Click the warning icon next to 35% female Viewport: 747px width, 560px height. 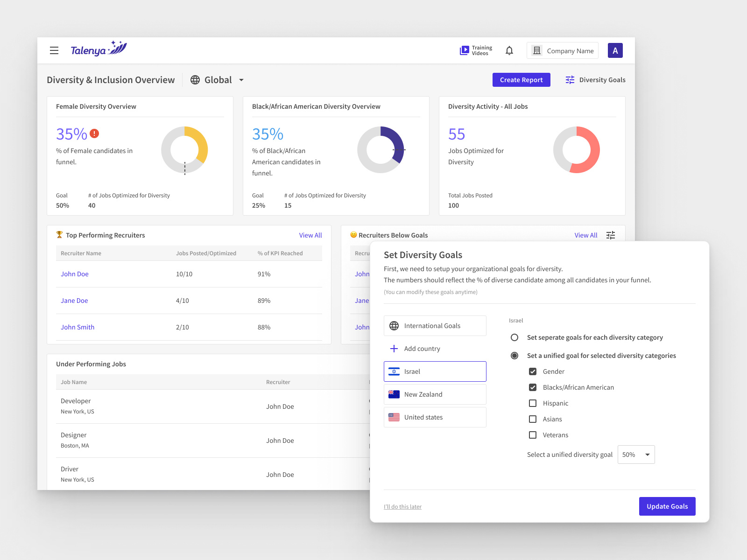[x=94, y=133]
